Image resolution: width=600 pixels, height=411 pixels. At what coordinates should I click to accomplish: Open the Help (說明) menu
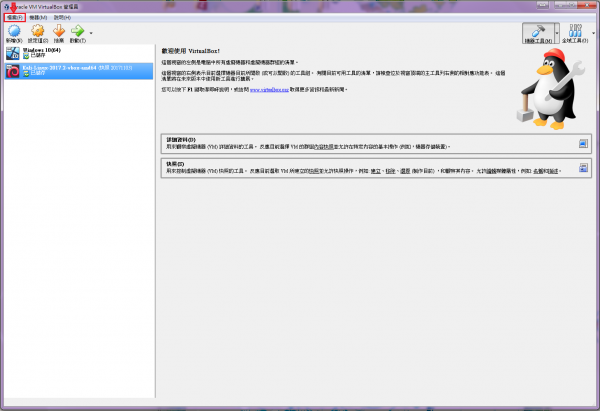point(63,17)
